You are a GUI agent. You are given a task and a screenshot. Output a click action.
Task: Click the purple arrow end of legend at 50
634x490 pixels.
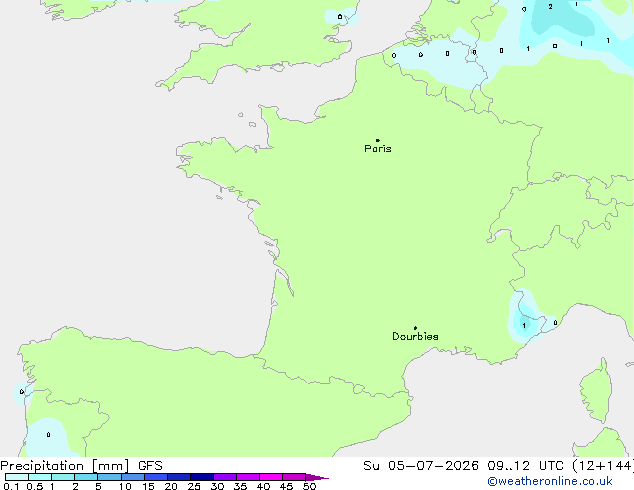317,477
